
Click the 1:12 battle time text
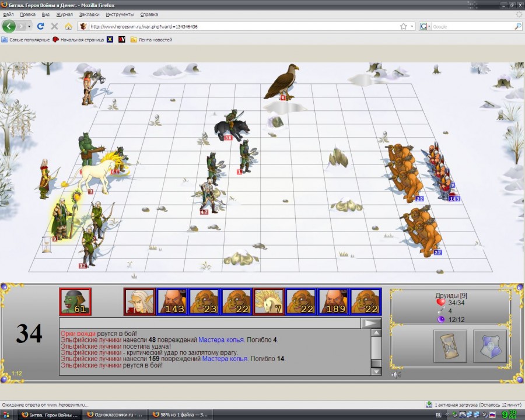(17, 373)
